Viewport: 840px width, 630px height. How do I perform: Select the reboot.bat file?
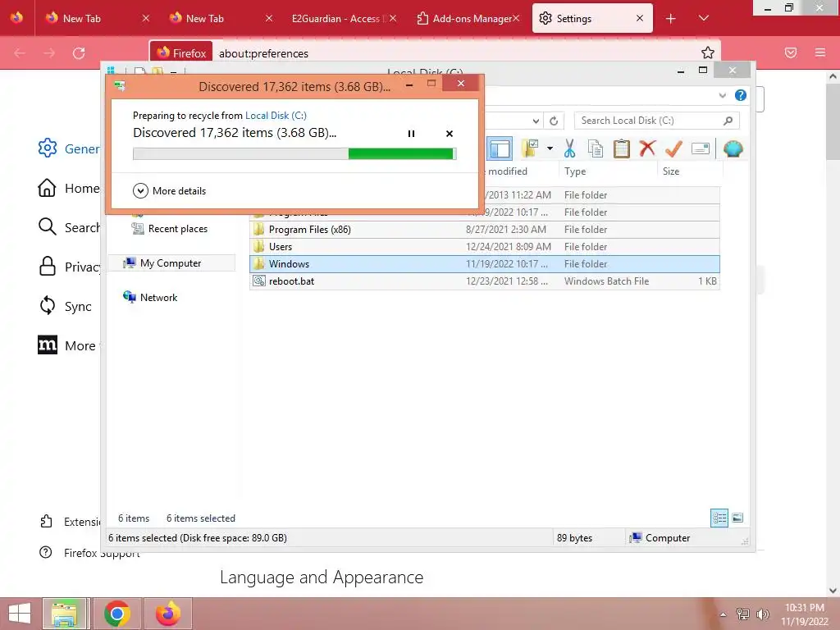point(484,281)
